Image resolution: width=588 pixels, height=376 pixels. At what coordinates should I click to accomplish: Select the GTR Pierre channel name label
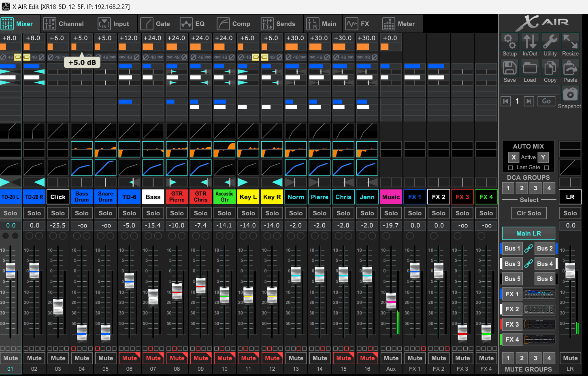[177, 197]
